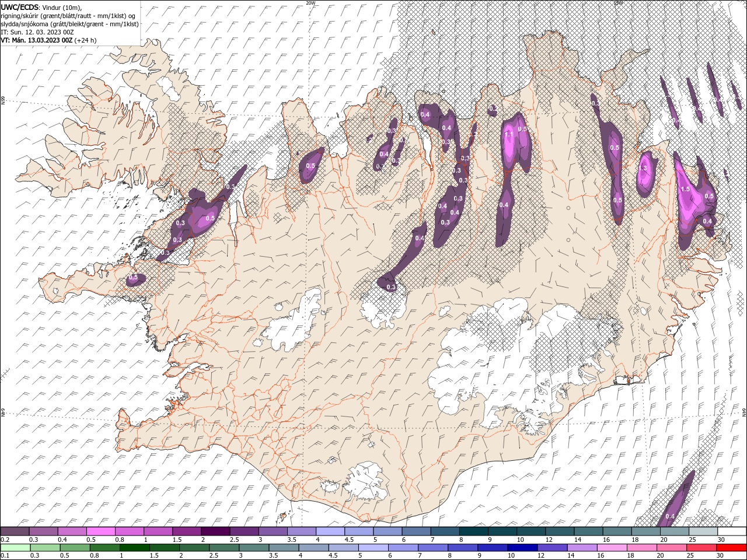The width and height of the screenshot is (747, 560).
Task: Click the '64N' latitude label
Action: (744, 411)
